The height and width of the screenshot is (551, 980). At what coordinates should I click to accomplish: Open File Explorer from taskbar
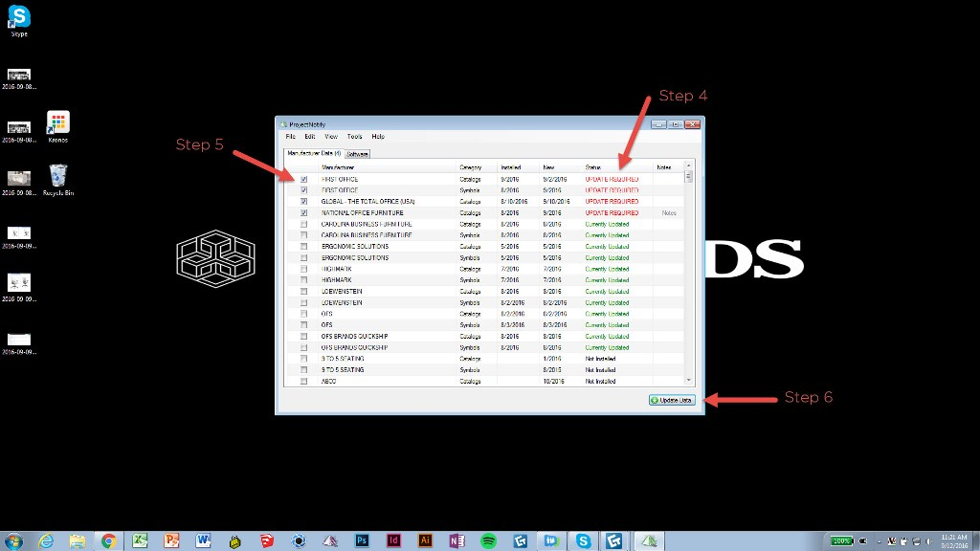coord(78,541)
